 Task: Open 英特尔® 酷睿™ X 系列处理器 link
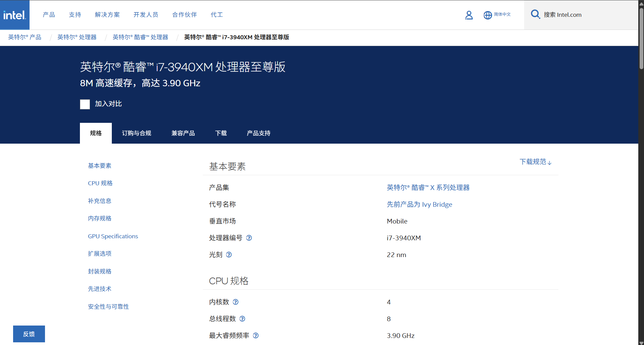tap(428, 188)
